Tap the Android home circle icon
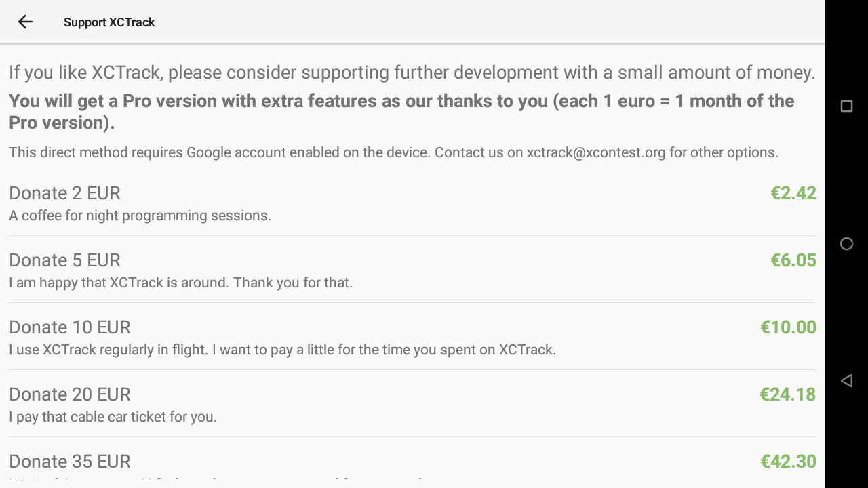This screenshot has width=868, height=488. [846, 244]
